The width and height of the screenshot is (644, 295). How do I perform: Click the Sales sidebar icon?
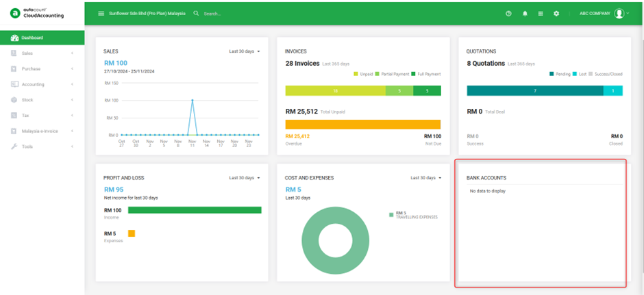(x=14, y=53)
